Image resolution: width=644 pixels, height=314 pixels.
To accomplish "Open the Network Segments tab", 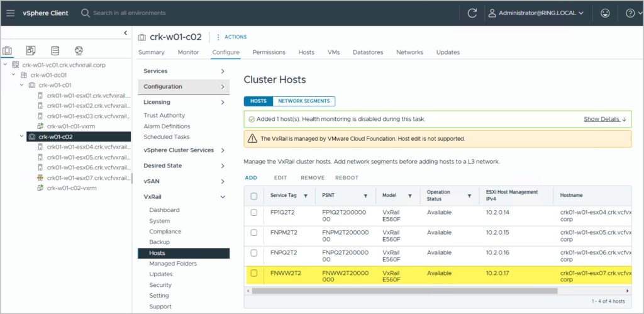I will point(304,101).
